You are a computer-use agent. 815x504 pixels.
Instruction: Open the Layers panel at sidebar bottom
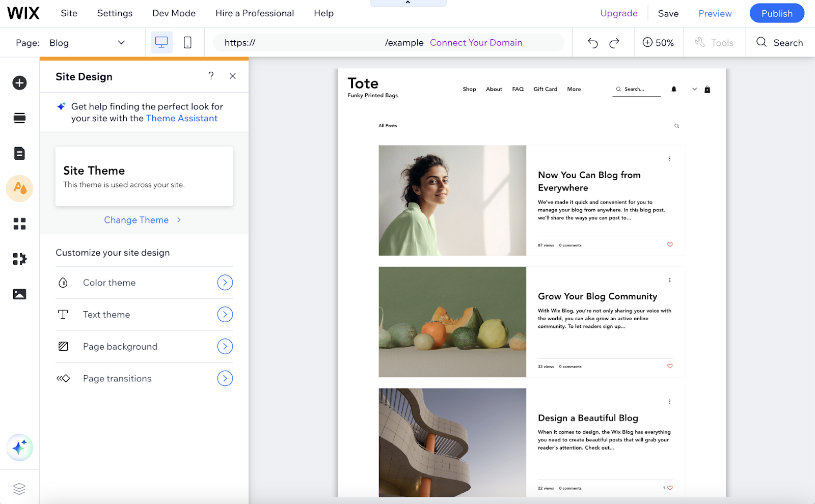[19, 488]
